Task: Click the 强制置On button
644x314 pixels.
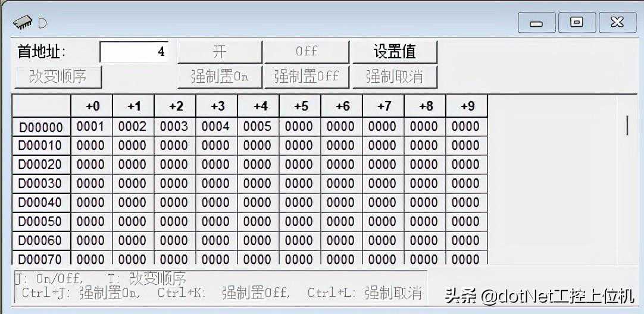Action: [x=220, y=77]
